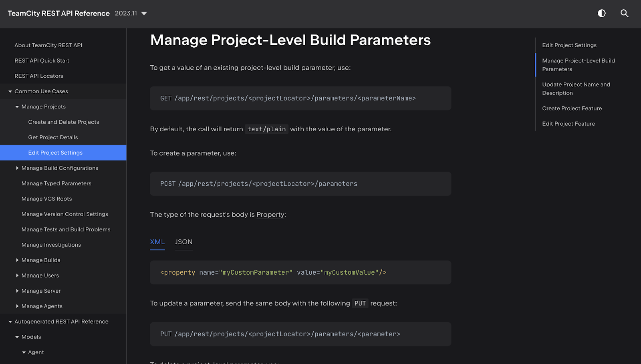Click the POST parameters code block
641x364 pixels.
click(300, 184)
